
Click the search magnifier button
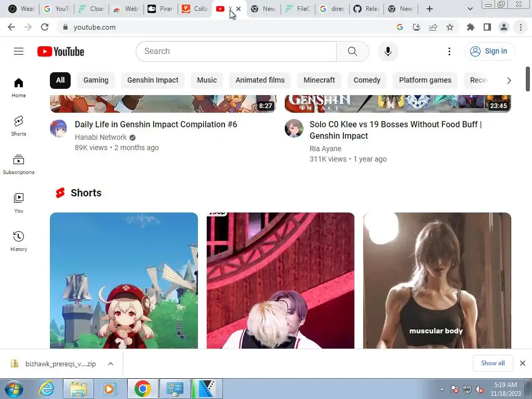point(353,51)
